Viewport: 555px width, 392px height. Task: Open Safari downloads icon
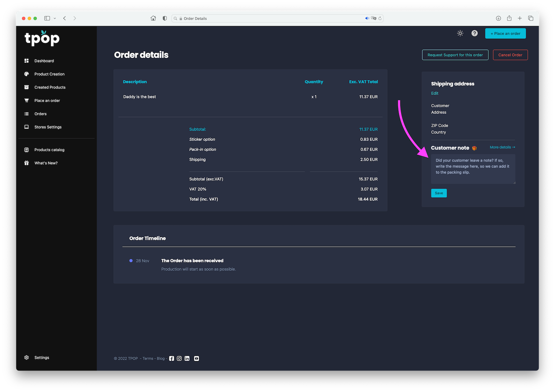498,18
